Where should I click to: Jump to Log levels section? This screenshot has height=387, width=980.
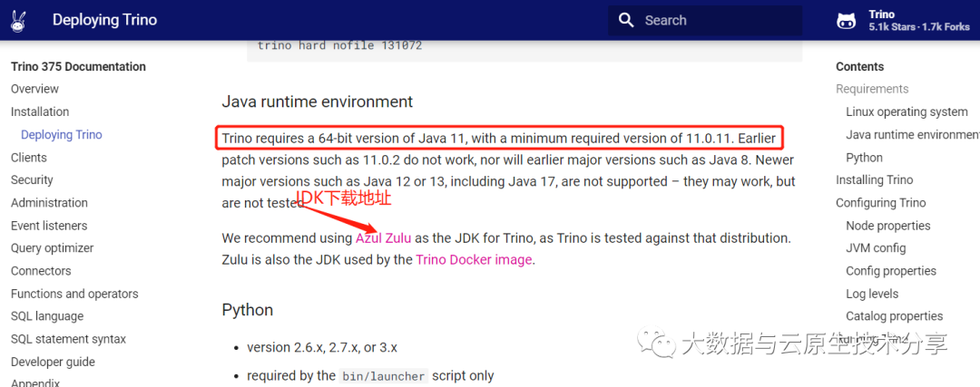coord(872,294)
